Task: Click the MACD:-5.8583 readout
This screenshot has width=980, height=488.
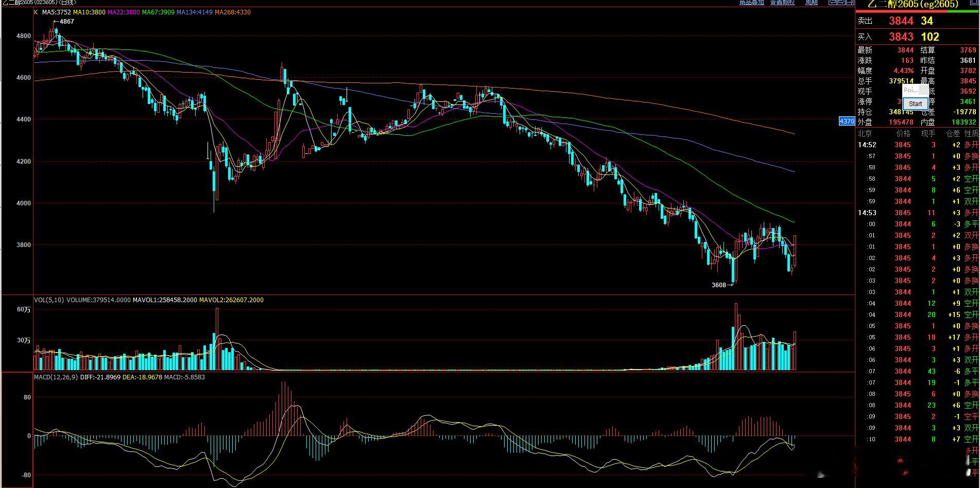Action: tap(184, 377)
